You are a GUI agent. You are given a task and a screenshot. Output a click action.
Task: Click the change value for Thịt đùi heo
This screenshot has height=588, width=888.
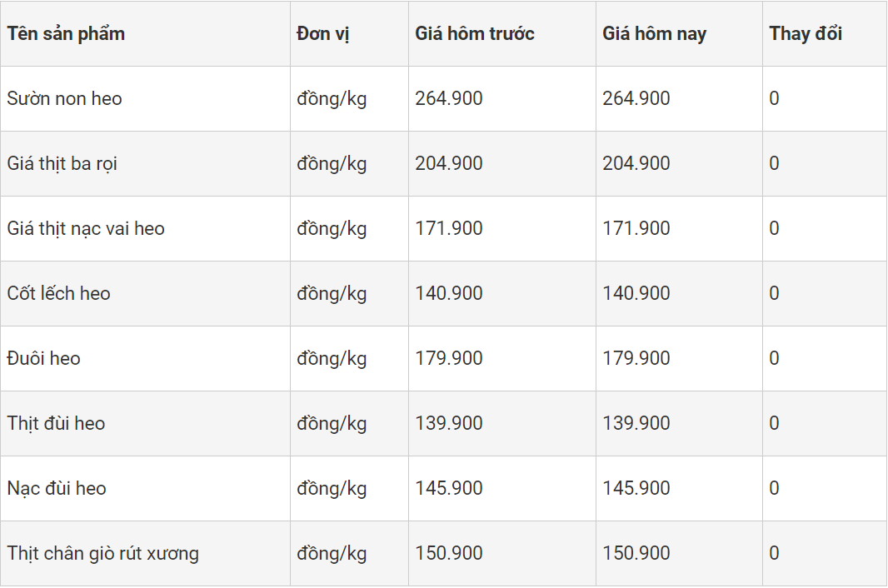[x=775, y=424]
